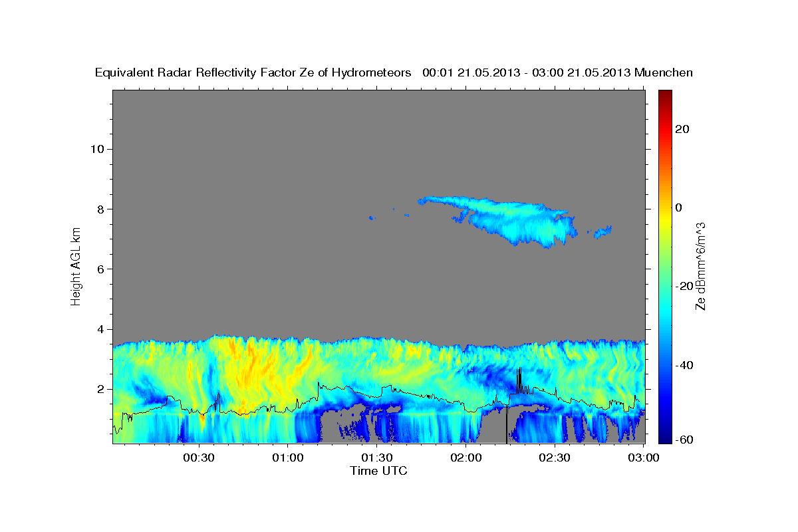Viewport: 798px width, 532px height.
Task: Click the 'Height AGL km' axis label
Action: pos(76,267)
